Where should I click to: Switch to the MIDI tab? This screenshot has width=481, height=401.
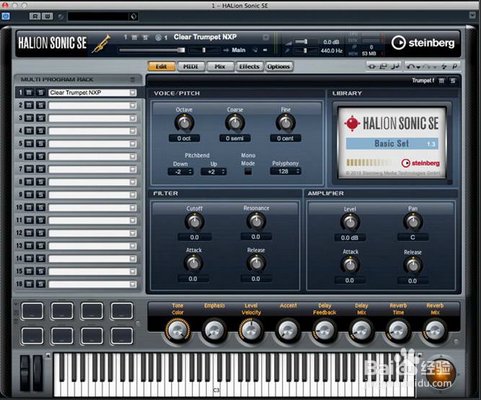coord(190,66)
